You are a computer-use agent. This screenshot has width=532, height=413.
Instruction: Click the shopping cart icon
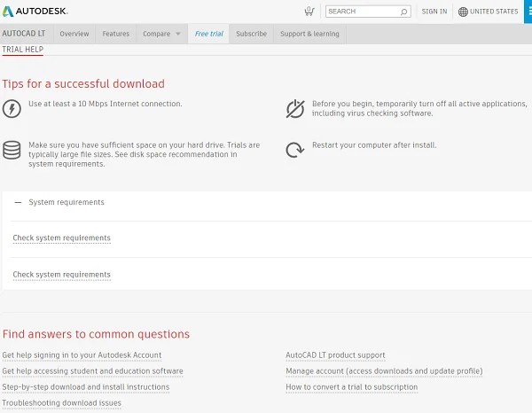click(309, 12)
